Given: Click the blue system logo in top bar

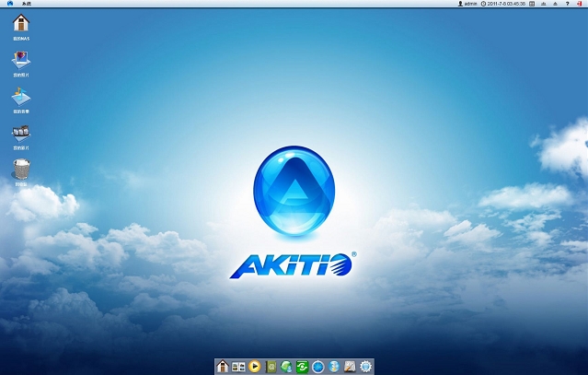Looking at the screenshot, I should pos(10,4).
